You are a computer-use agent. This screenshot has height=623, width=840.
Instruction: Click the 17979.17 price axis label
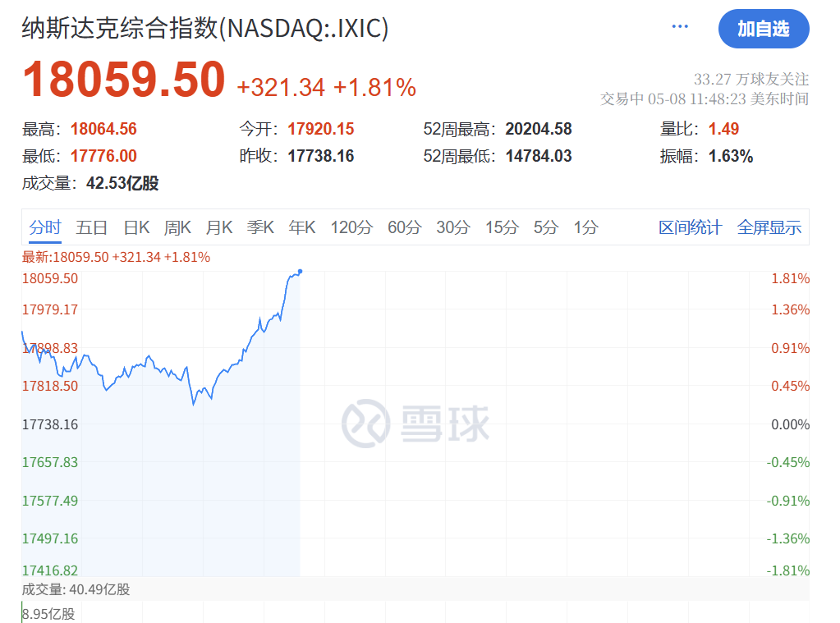click(50, 309)
